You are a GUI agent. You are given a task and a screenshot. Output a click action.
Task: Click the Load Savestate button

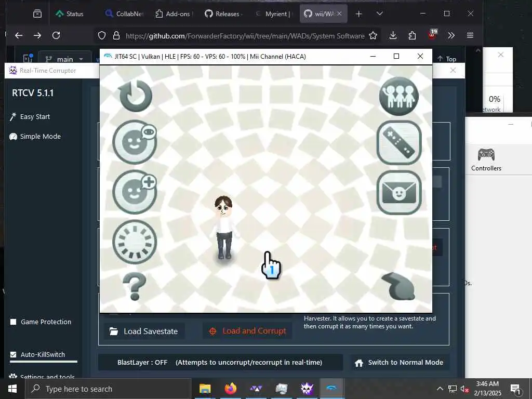(144, 331)
